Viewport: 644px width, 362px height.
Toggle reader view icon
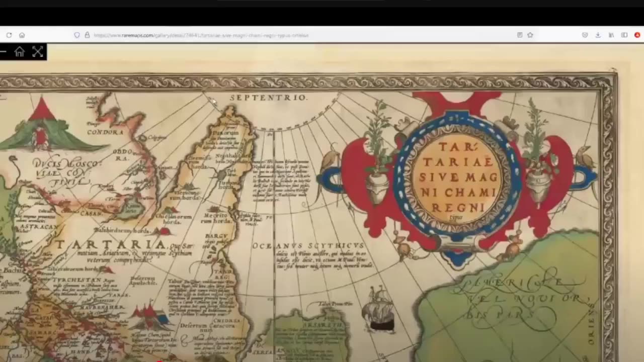pos(520,35)
